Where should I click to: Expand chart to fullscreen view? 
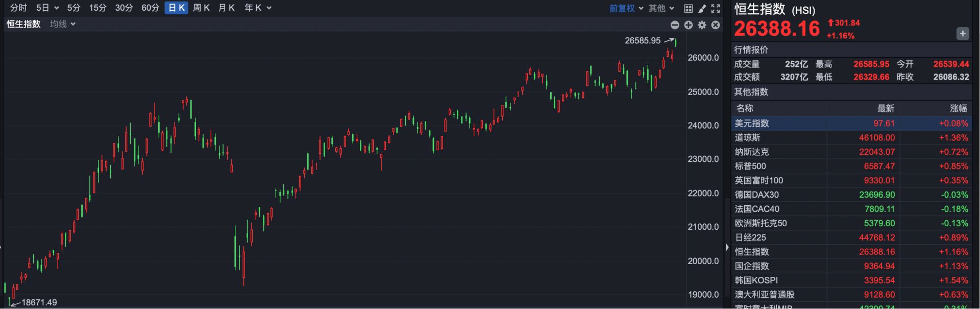click(x=716, y=8)
